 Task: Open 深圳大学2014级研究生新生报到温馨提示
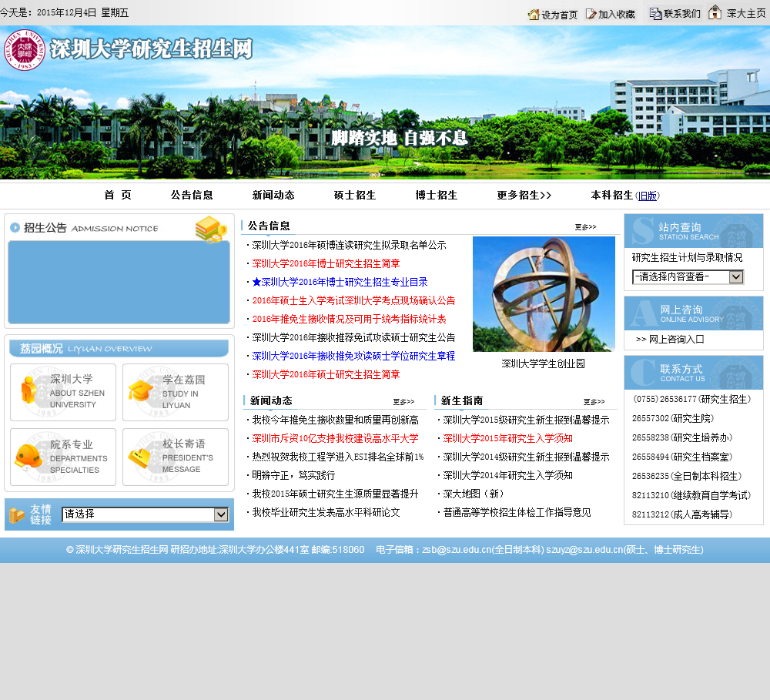[527, 457]
